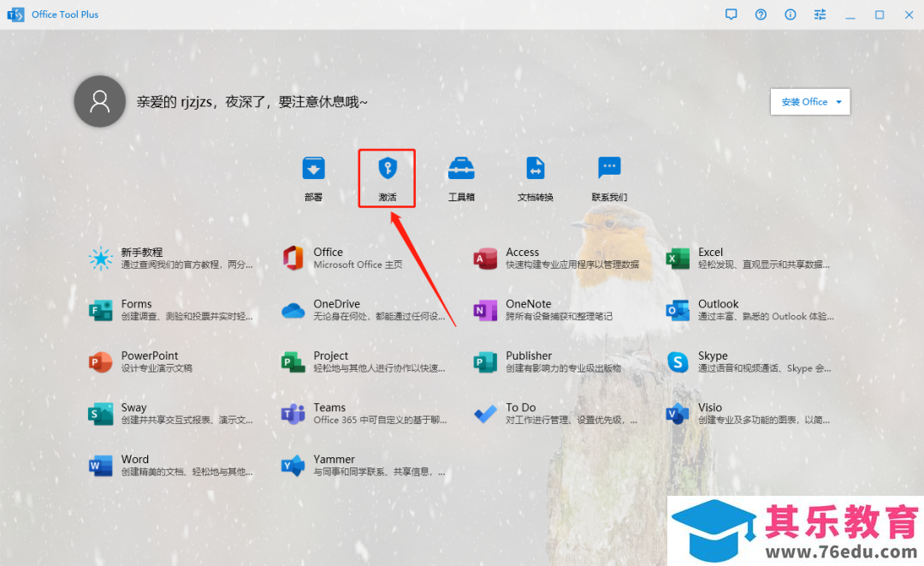This screenshot has height=566, width=924.
Task: Click the OneDrive title text
Action: (x=336, y=304)
